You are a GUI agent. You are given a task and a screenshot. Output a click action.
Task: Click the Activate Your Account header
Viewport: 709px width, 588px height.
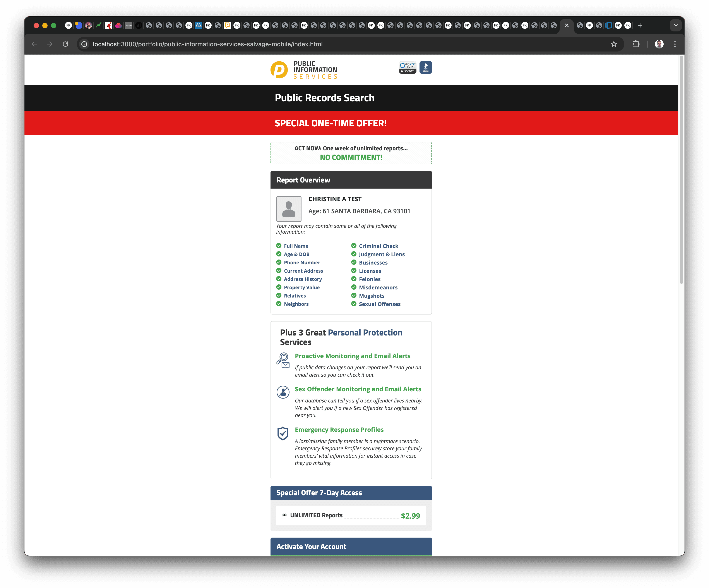[351, 546]
